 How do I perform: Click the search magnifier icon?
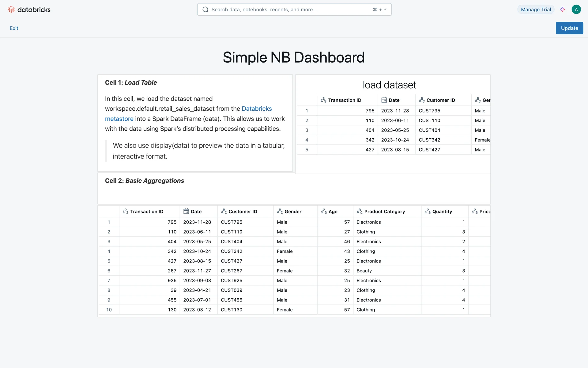[x=205, y=10]
